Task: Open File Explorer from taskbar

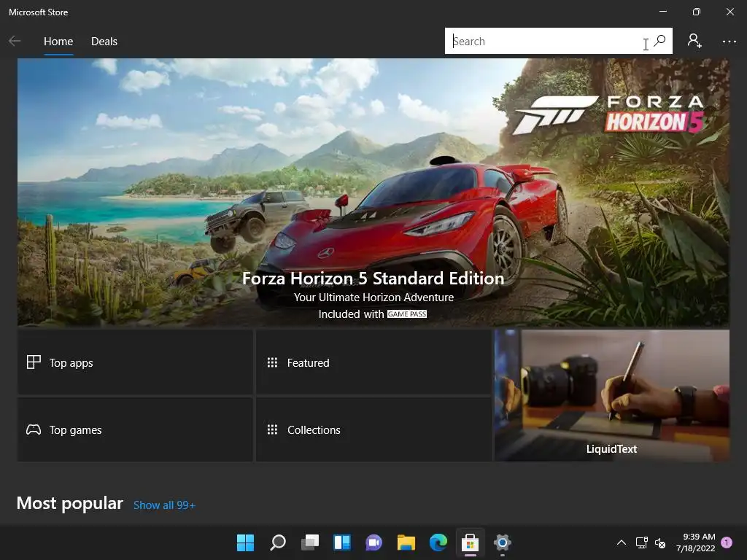Action: [406, 542]
